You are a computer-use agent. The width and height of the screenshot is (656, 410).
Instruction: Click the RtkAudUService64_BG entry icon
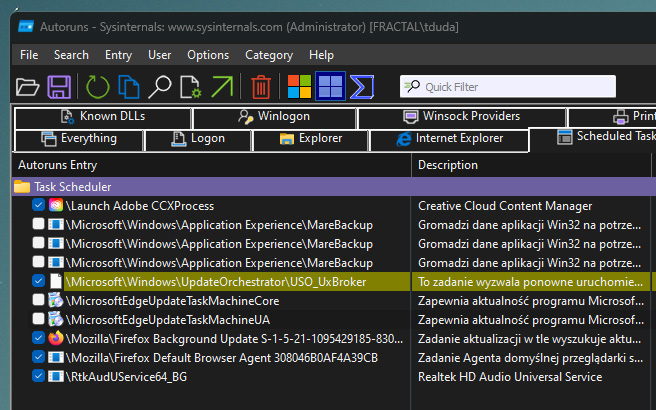point(56,377)
